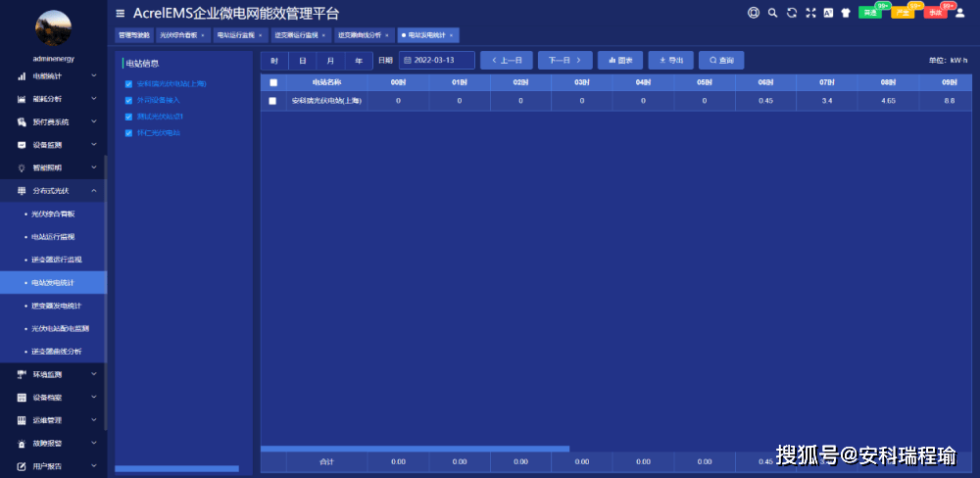
Task: Open the green 普通 alarm badge
Action: (870, 13)
